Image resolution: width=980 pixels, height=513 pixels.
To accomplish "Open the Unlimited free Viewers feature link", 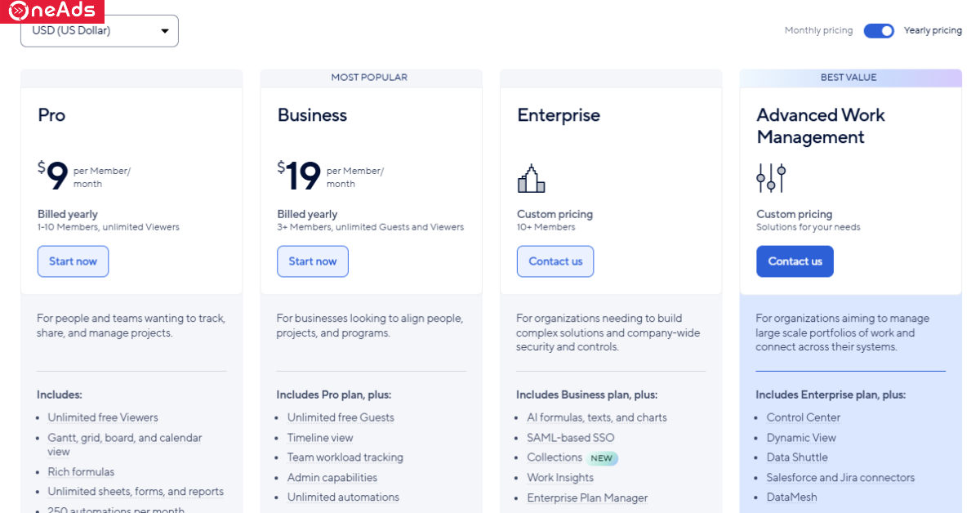I will coord(103,417).
